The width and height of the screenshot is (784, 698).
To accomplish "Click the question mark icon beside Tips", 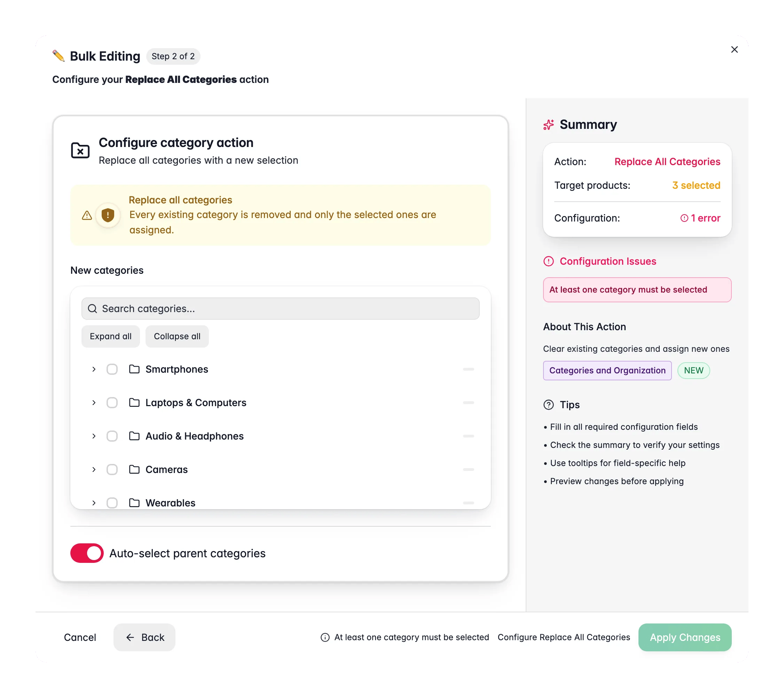I will pos(549,405).
